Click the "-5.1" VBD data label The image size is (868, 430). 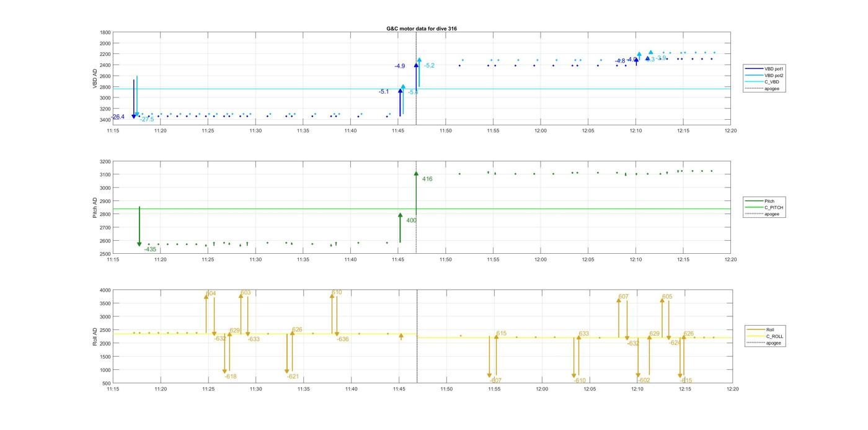pyautogui.click(x=384, y=92)
